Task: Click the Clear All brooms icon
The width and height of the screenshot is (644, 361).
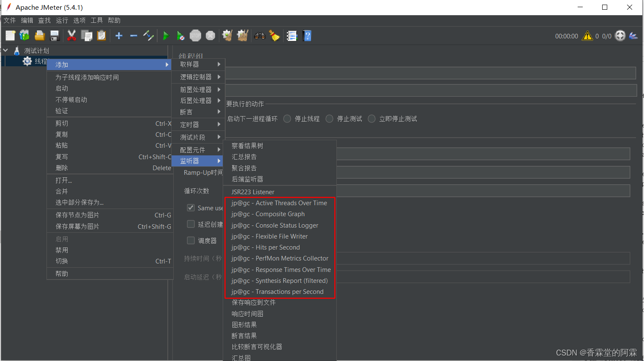Action: coord(243,36)
